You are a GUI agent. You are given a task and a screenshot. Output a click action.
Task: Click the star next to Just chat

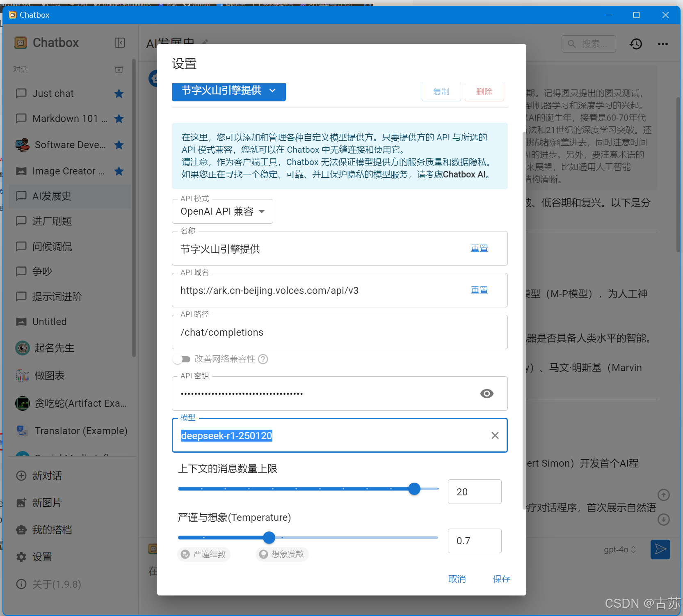click(119, 94)
